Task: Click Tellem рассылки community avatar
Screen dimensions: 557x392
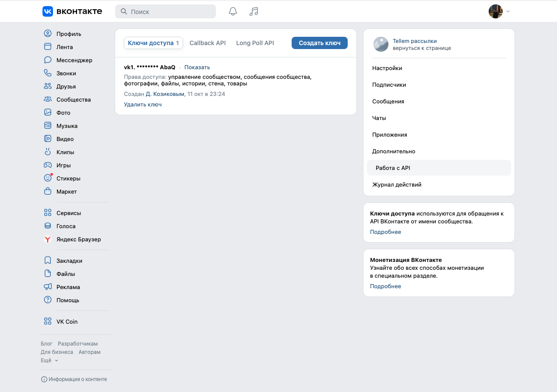Action: pos(381,44)
